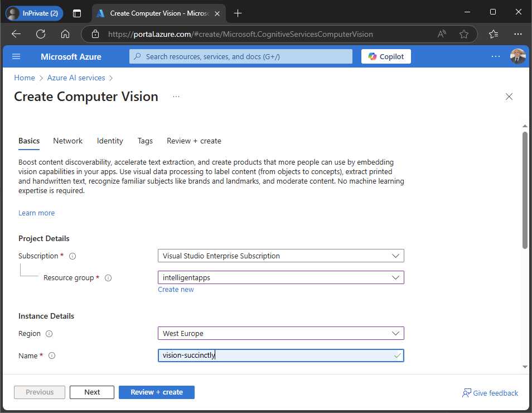Expand the Subscription dropdown

click(x=280, y=256)
